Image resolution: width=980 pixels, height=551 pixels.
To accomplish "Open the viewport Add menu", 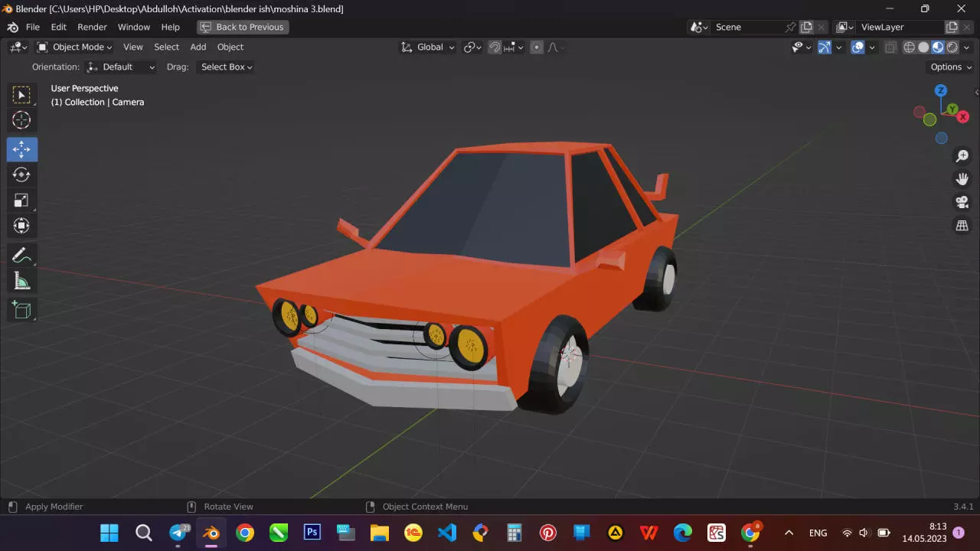I will (198, 47).
